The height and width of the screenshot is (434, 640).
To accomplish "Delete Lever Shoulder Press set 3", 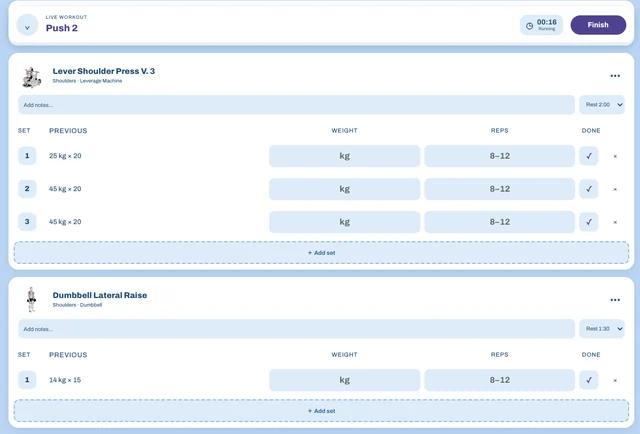I will click(615, 223).
